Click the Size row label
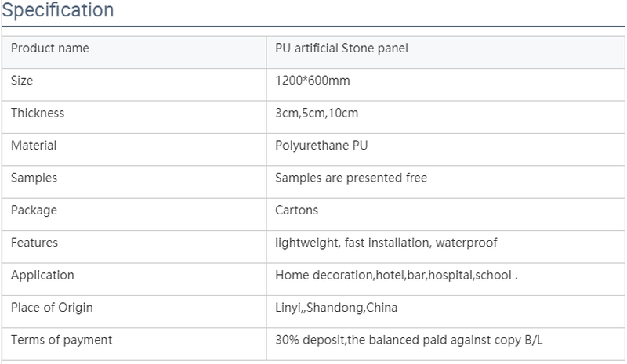The width and height of the screenshot is (627, 364). point(22,81)
